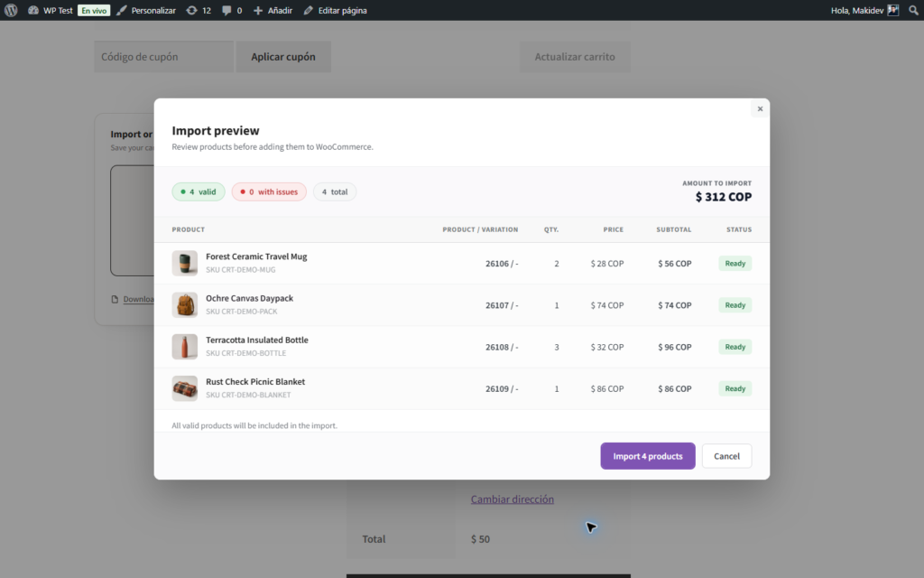Click variation ID 26108 / -
The height and width of the screenshot is (578, 924).
[502, 348]
